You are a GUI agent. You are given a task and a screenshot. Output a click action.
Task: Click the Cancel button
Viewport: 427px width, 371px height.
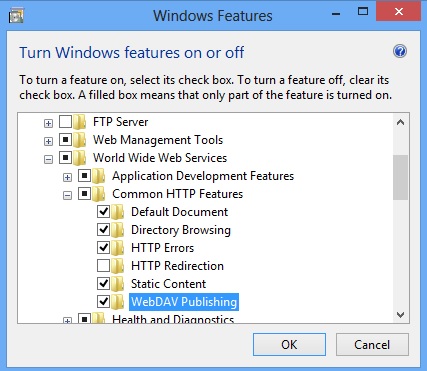[372, 344]
